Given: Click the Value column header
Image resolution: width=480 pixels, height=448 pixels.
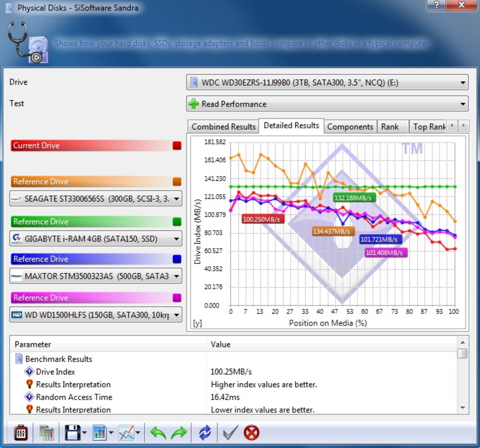Looking at the screenshot, I should pos(331,344).
